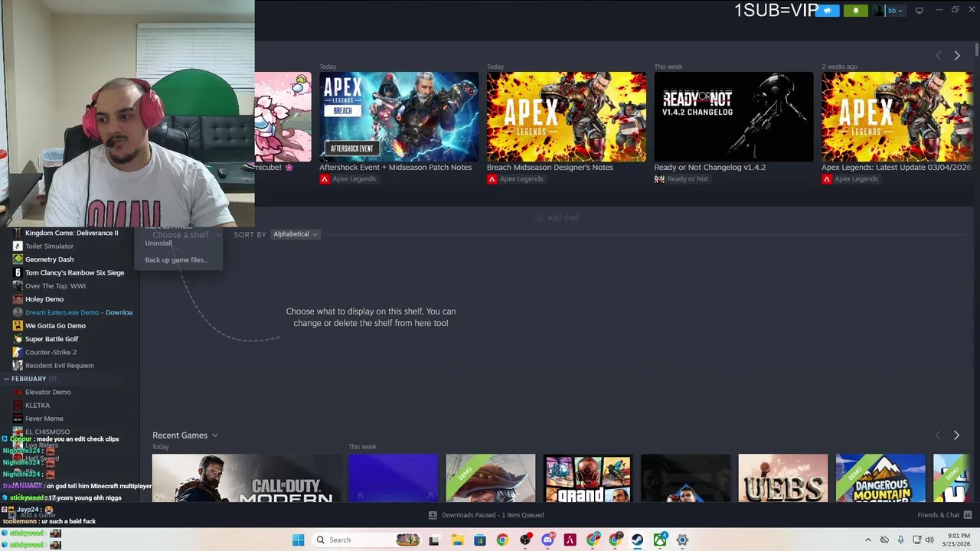
Task: Go to previous What's New items
Action: (x=939, y=56)
